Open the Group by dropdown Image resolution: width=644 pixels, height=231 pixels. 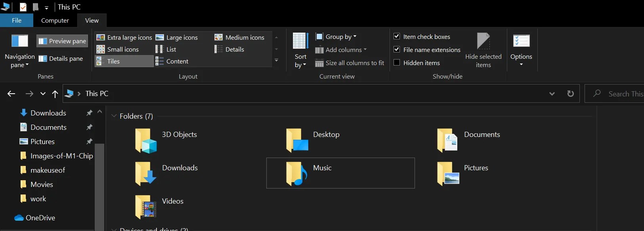[x=336, y=37]
